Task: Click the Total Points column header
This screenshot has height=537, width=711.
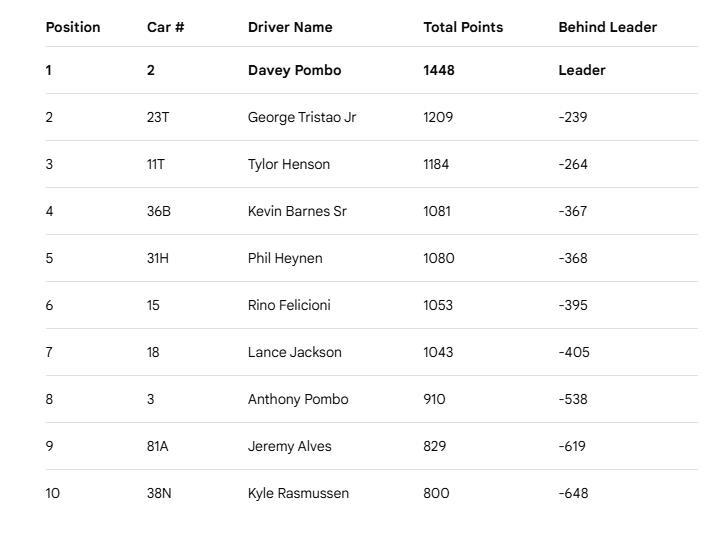Action: tap(463, 27)
